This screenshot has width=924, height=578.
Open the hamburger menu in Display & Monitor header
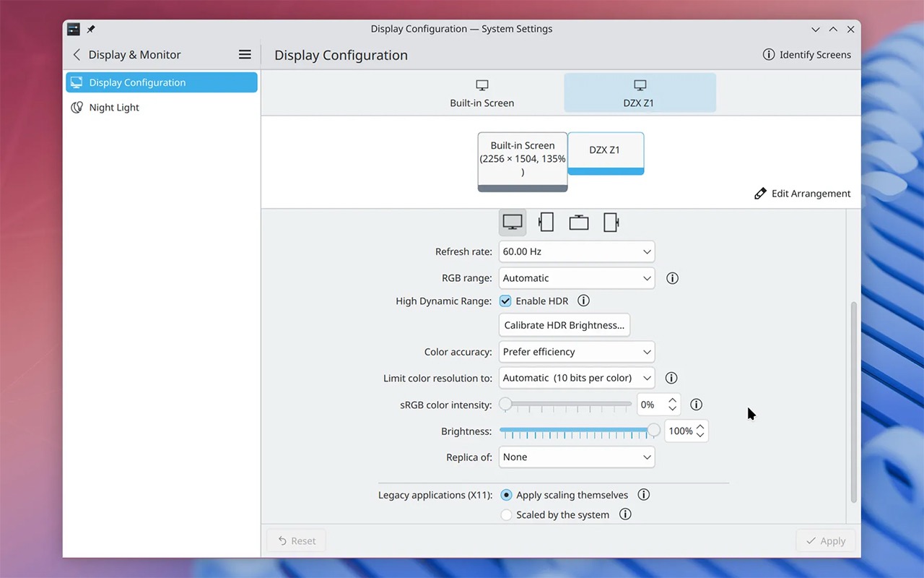(x=245, y=55)
